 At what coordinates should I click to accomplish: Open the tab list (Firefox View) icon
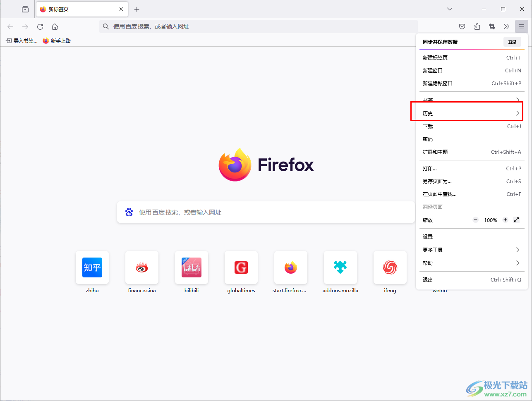pos(25,9)
